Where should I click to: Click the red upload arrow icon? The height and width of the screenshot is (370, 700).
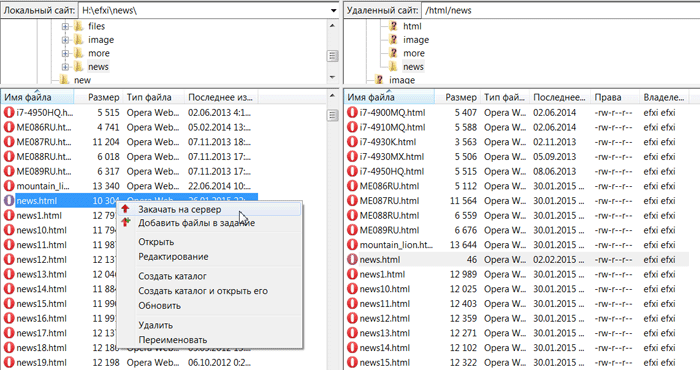(125, 209)
